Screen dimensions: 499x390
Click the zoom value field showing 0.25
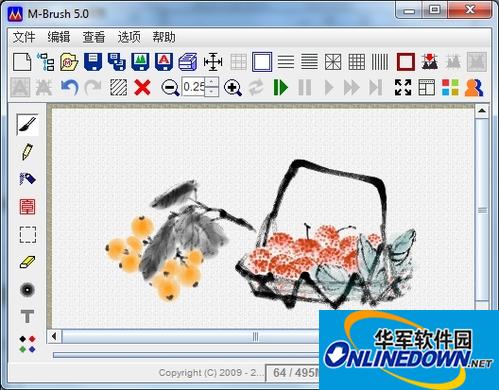tap(193, 87)
